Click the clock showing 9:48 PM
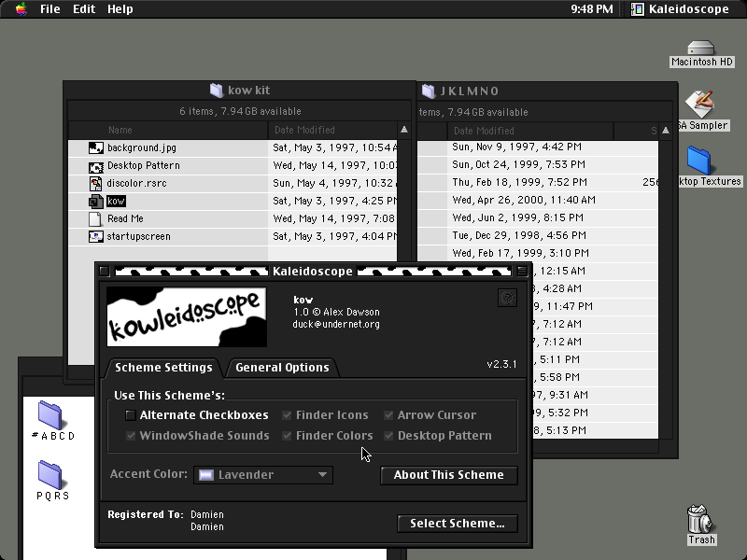 click(592, 8)
